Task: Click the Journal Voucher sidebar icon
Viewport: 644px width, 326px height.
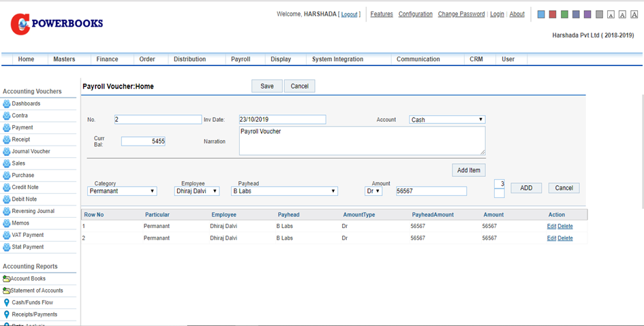Action: (7, 152)
